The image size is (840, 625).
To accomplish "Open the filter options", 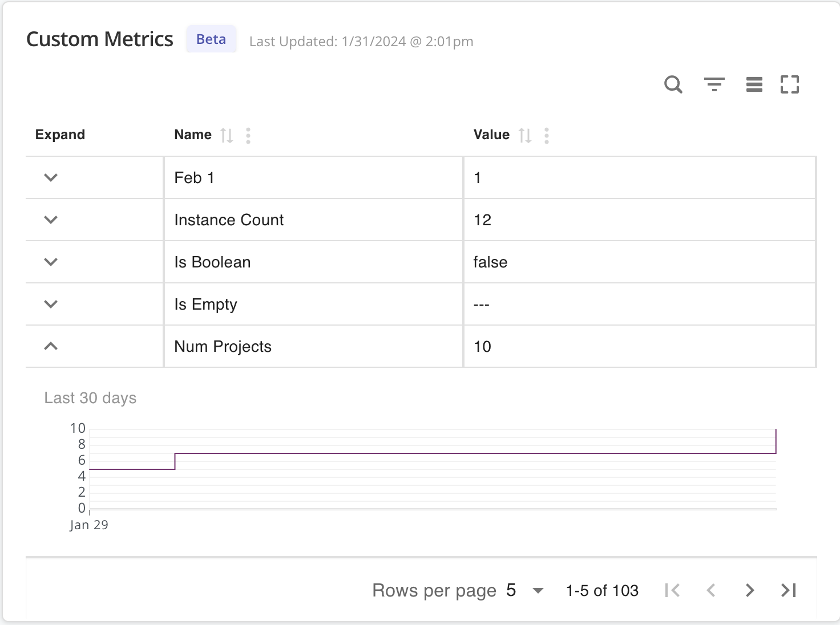I will pos(714,84).
